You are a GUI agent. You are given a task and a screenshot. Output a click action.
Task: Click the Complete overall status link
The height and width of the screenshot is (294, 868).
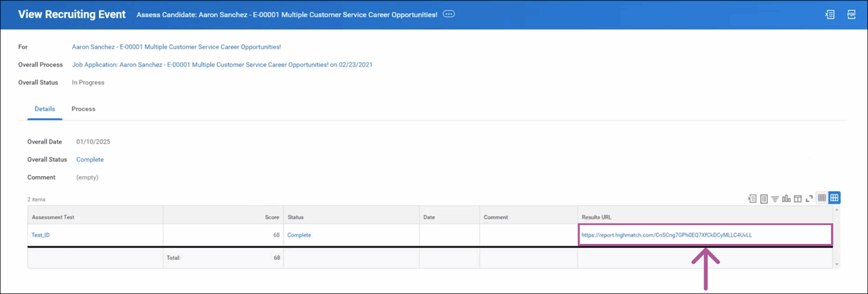point(90,159)
